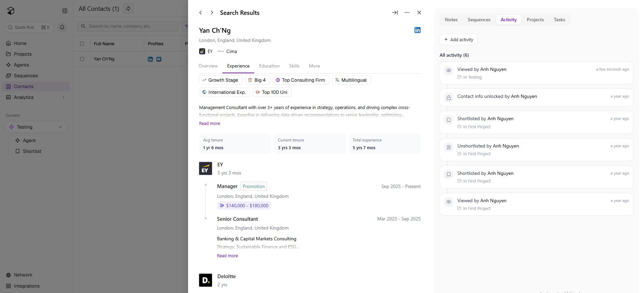Open the Testing project dropdown

point(36,127)
